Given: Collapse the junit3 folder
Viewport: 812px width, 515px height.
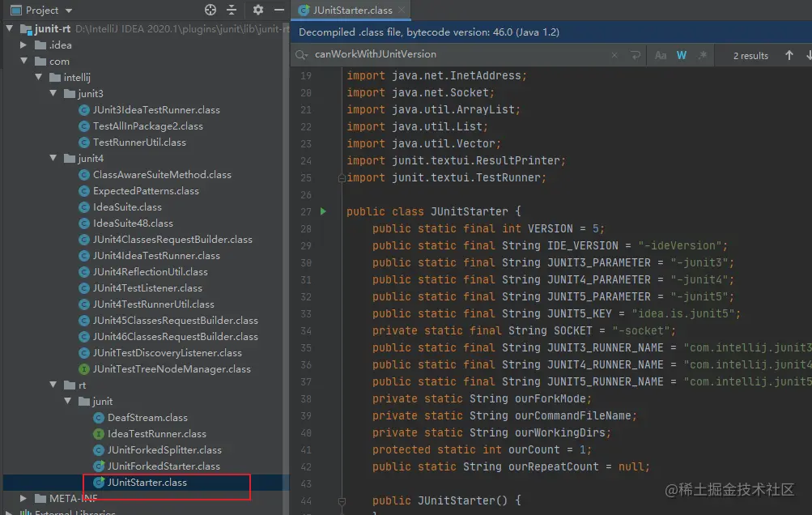Looking at the screenshot, I should 53,93.
